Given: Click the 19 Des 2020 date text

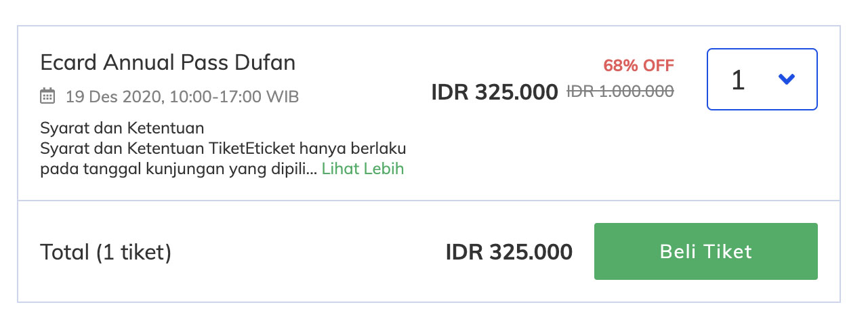Looking at the screenshot, I should [x=114, y=96].
